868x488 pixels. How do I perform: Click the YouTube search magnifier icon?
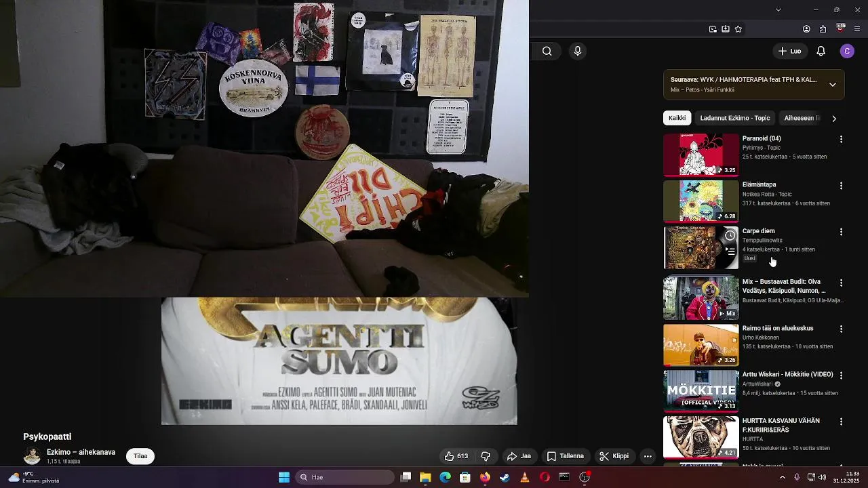547,51
